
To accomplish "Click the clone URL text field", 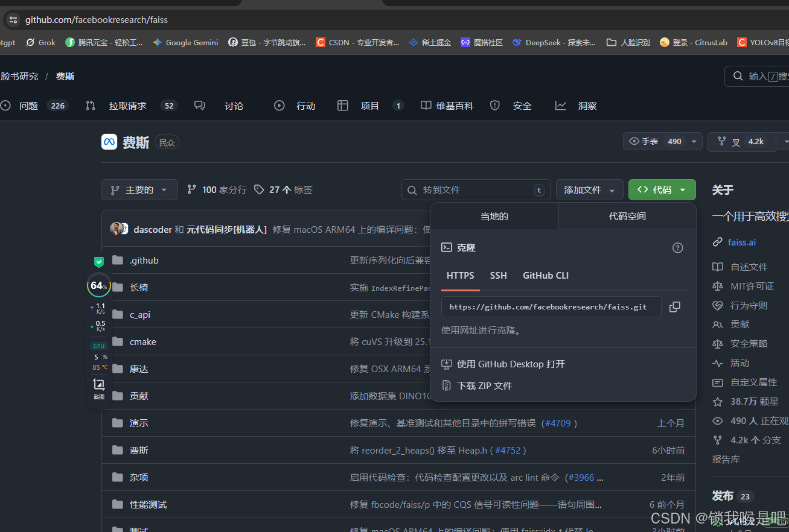I will pyautogui.click(x=551, y=307).
